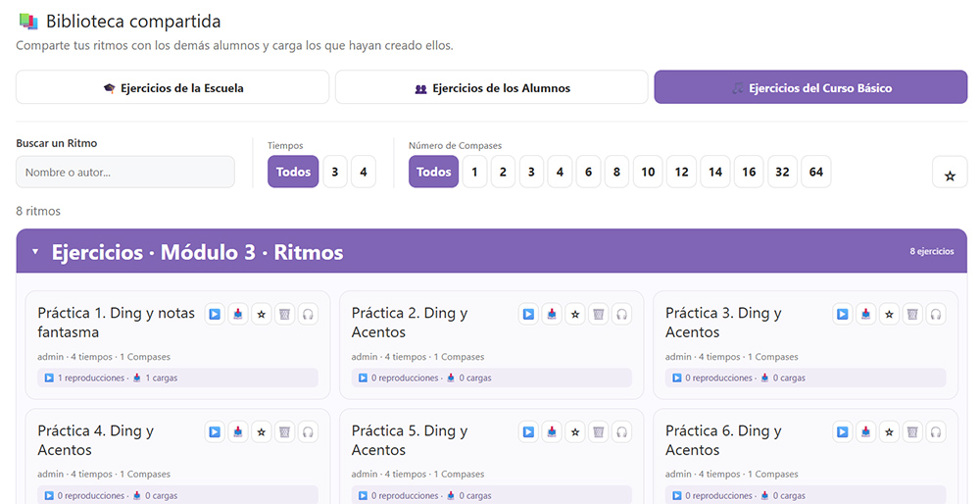Focus the Nombre o autor search field

pos(125,172)
